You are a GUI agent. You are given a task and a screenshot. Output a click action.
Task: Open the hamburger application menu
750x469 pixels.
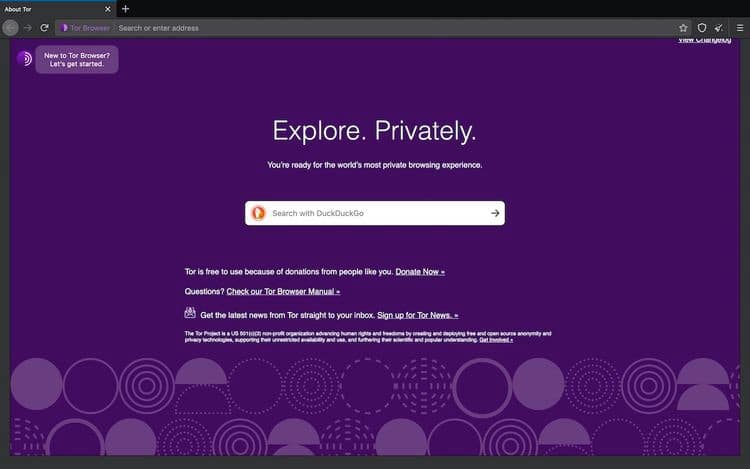[x=739, y=28]
